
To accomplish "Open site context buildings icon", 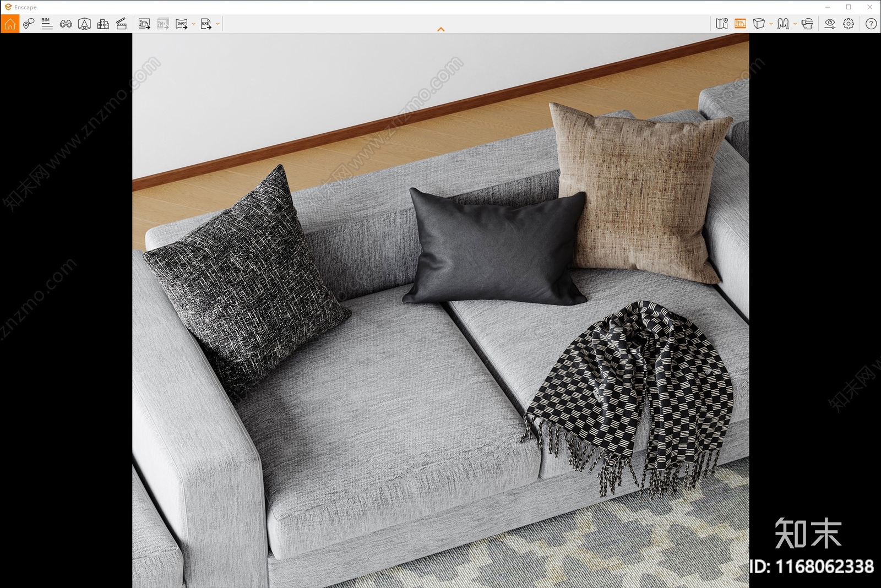I will click(x=103, y=24).
